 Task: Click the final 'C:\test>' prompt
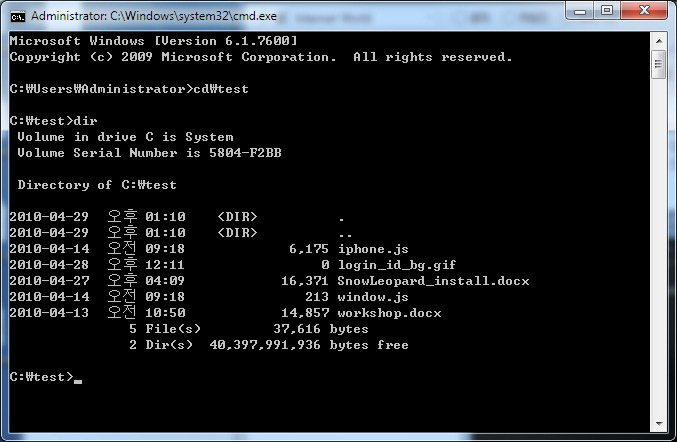pyautogui.click(x=41, y=377)
